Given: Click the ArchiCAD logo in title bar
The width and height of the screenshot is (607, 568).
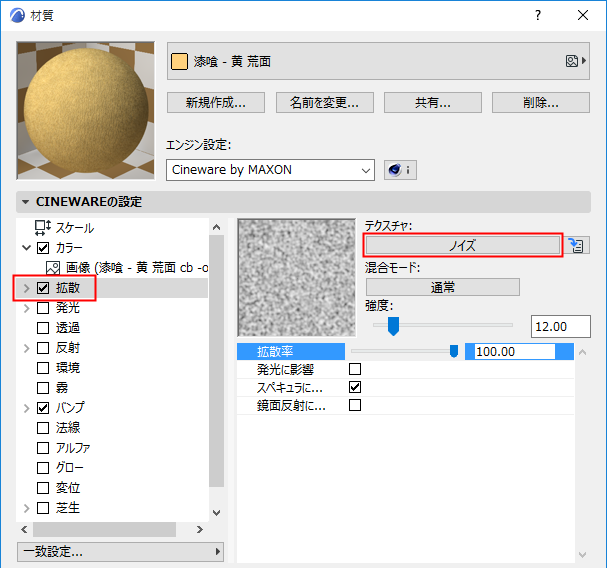Looking at the screenshot, I should [x=17, y=15].
